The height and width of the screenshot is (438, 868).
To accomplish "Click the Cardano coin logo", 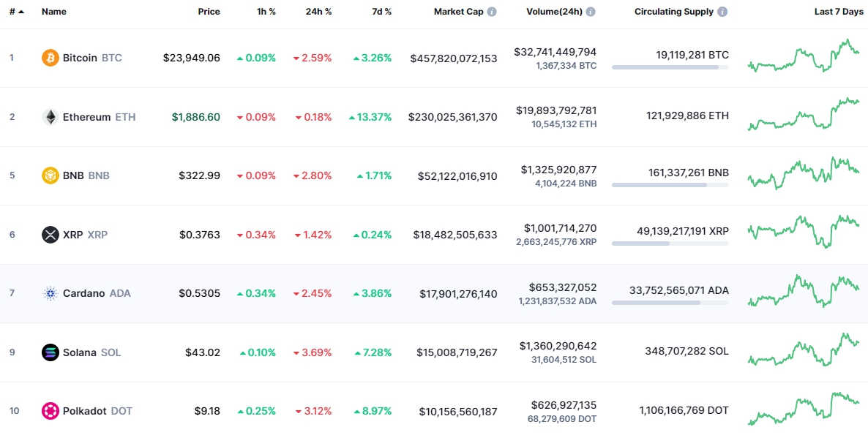I will click(50, 293).
